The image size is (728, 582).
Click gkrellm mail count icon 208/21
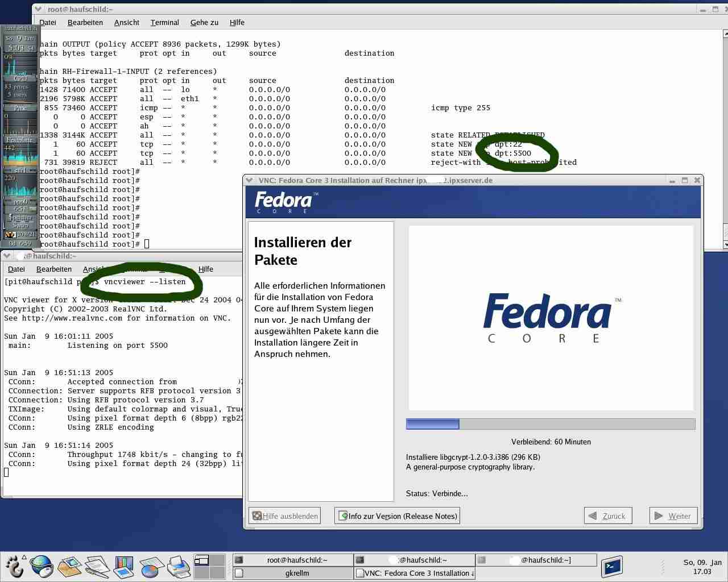pyautogui.click(x=20, y=234)
